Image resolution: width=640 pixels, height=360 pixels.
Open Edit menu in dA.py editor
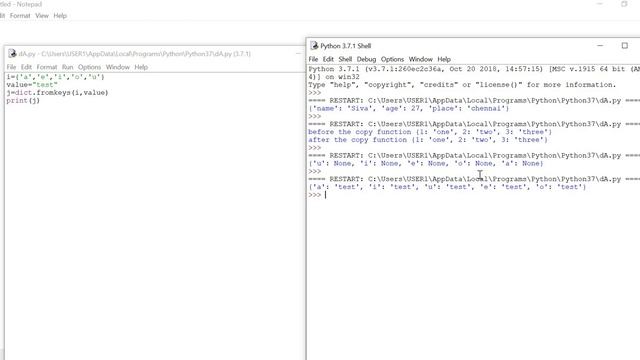click(x=26, y=67)
